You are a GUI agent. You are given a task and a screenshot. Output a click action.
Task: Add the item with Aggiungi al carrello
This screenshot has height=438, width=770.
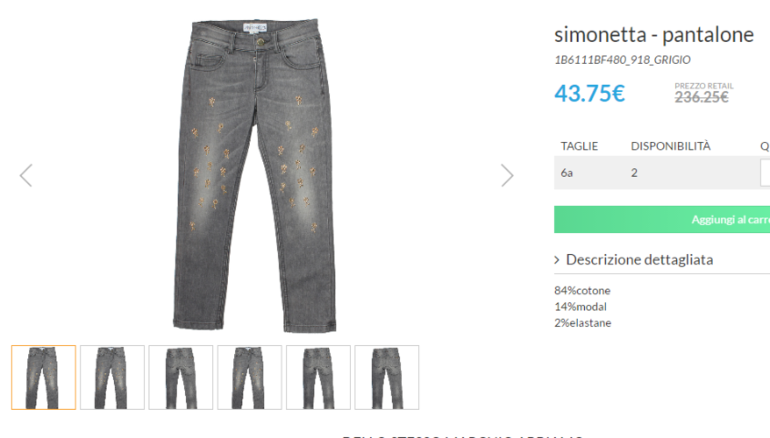tap(662, 219)
